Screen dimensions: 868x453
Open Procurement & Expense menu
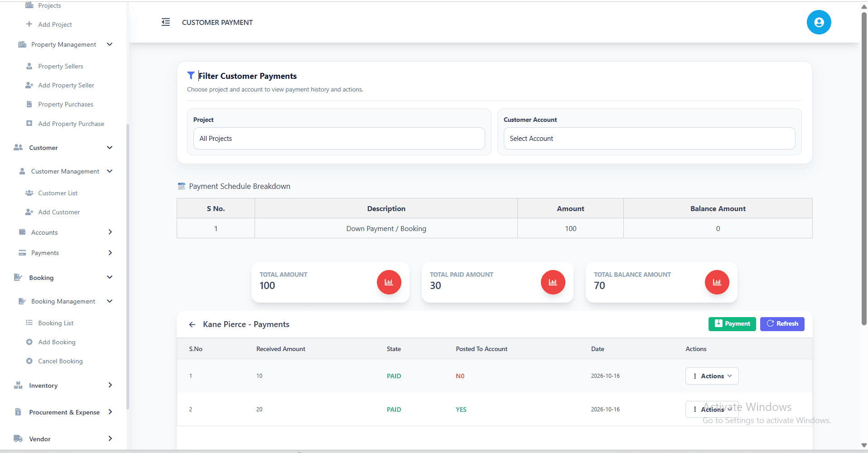63,412
